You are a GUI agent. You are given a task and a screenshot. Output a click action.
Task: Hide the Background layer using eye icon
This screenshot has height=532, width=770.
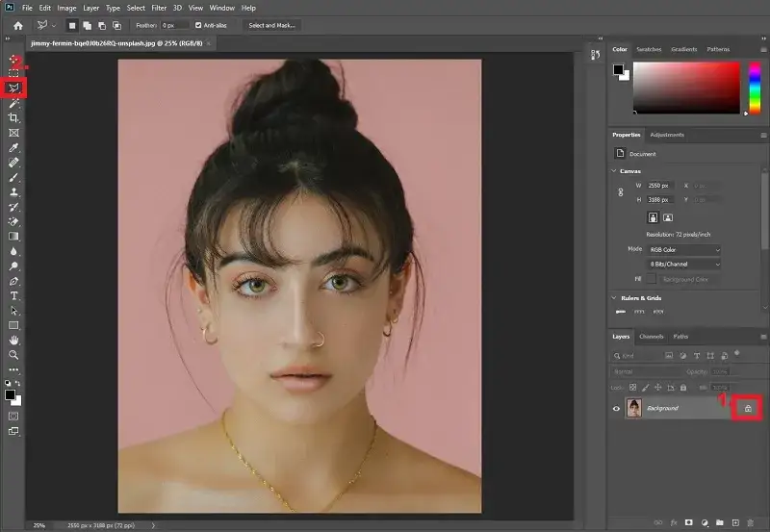pos(617,409)
